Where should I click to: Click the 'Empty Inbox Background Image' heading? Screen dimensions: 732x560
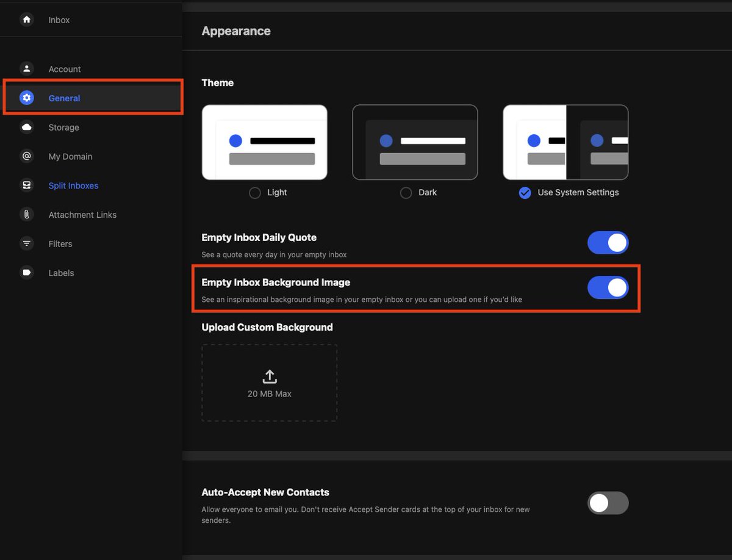tap(276, 282)
